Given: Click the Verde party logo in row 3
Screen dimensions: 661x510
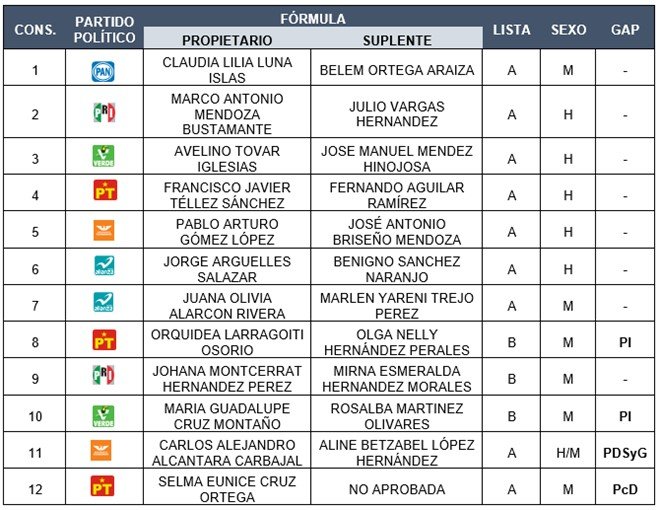Looking at the screenshot, I should click(x=104, y=158).
